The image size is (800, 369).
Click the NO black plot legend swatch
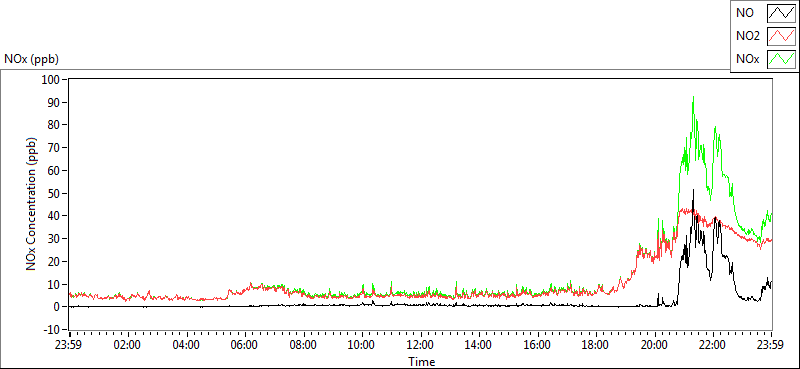point(782,13)
